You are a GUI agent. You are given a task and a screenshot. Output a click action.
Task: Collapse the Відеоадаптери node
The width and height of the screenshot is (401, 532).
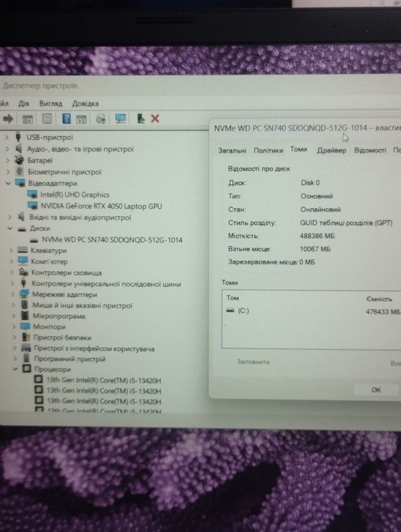click(x=8, y=184)
